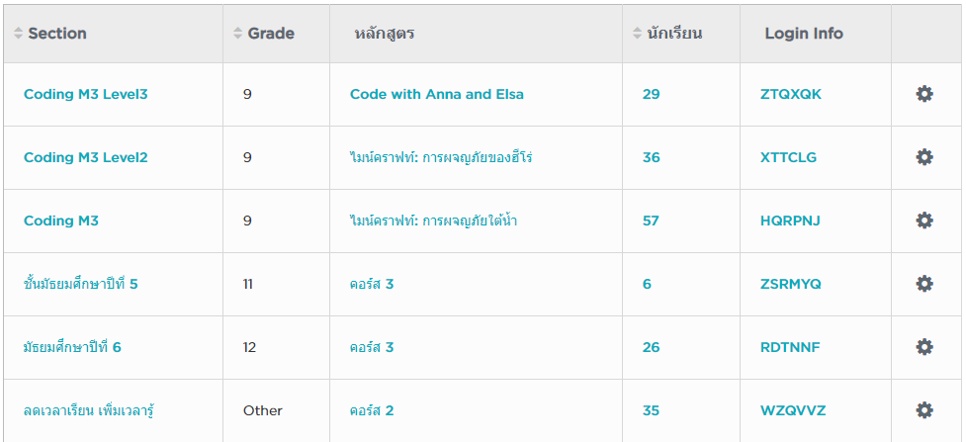Click the Login Info column header
The image size is (966, 442).
click(804, 33)
